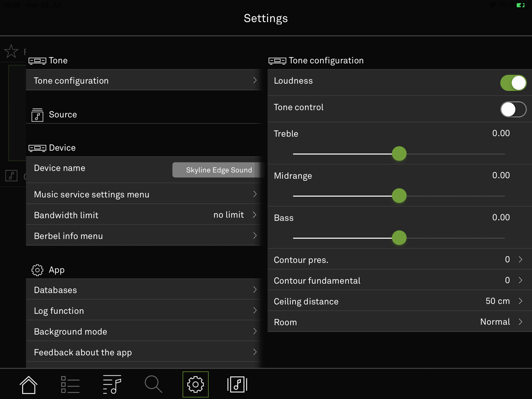Image resolution: width=532 pixels, height=399 pixels.
Task: Click the device icon next to Tone header
Action: click(x=37, y=61)
